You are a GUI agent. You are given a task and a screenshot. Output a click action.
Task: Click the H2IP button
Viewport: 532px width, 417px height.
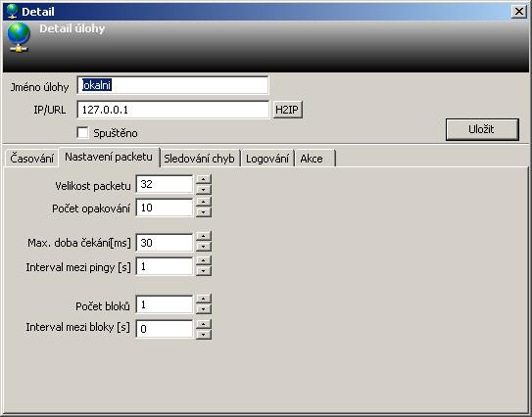[287, 110]
